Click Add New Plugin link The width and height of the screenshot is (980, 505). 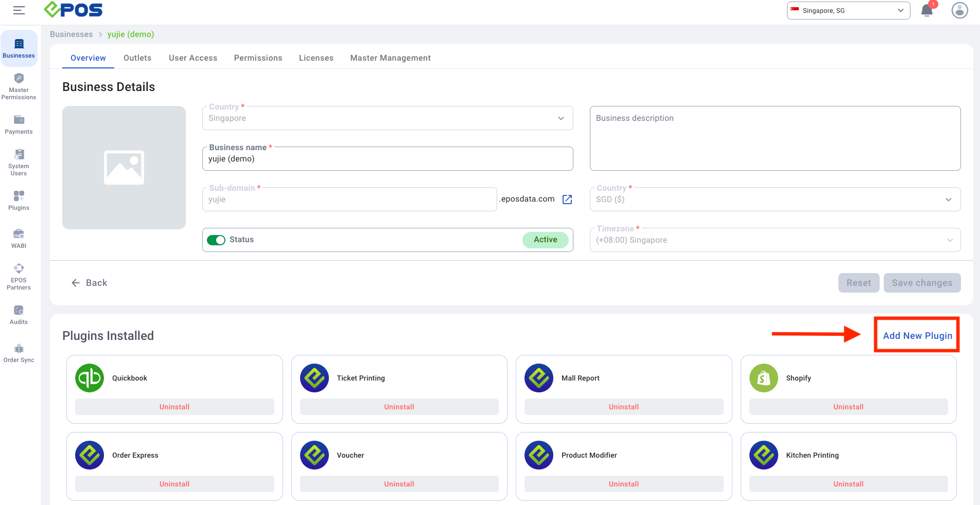pos(918,336)
